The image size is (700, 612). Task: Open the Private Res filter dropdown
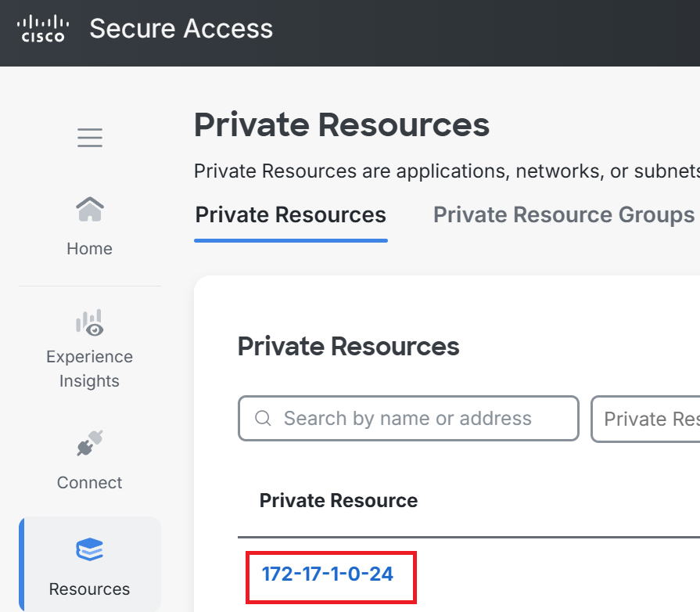[645, 419]
